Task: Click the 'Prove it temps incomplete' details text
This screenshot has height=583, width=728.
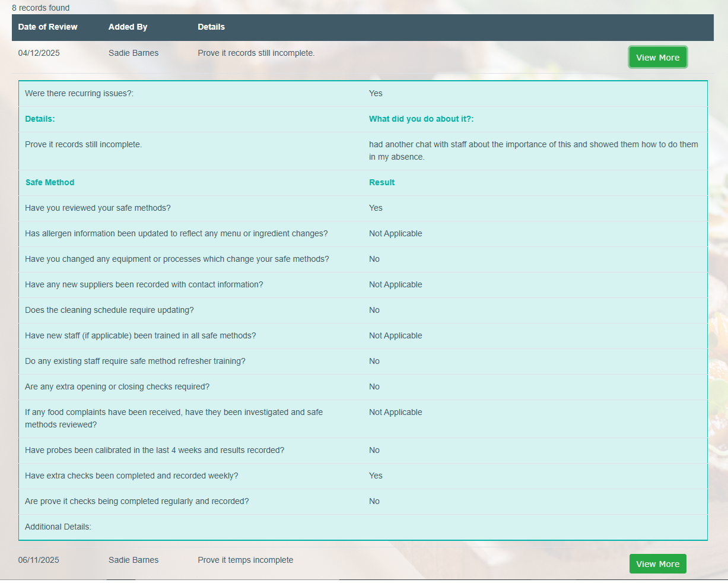Action: [245, 560]
